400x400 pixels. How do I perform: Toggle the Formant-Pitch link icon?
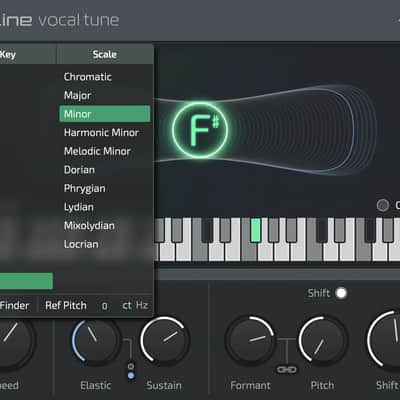tap(287, 370)
